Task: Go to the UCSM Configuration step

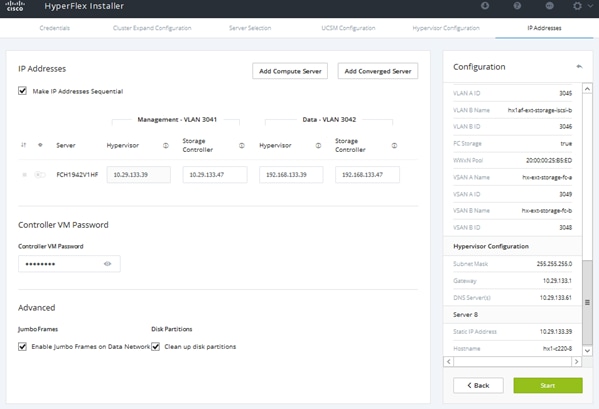Action: click(x=348, y=28)
